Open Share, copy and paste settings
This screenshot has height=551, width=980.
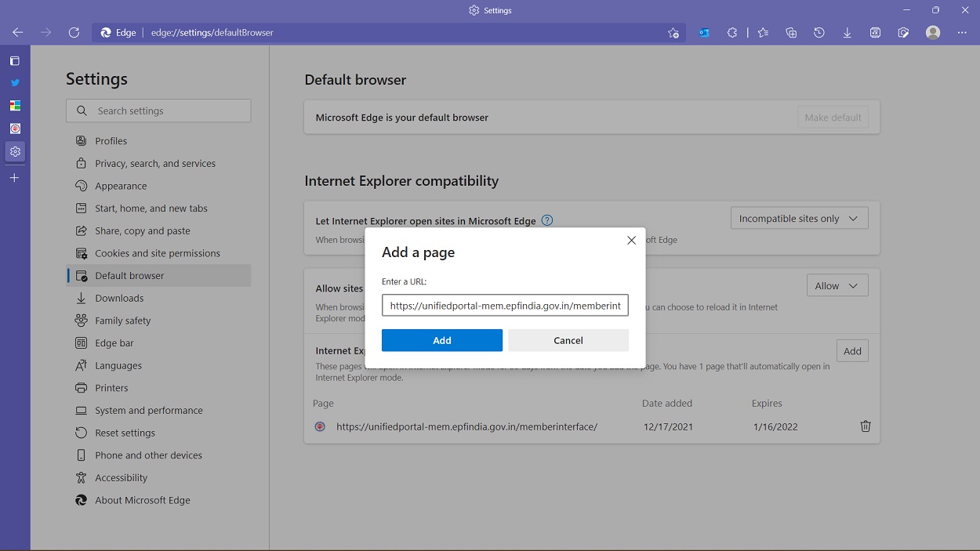158,230
